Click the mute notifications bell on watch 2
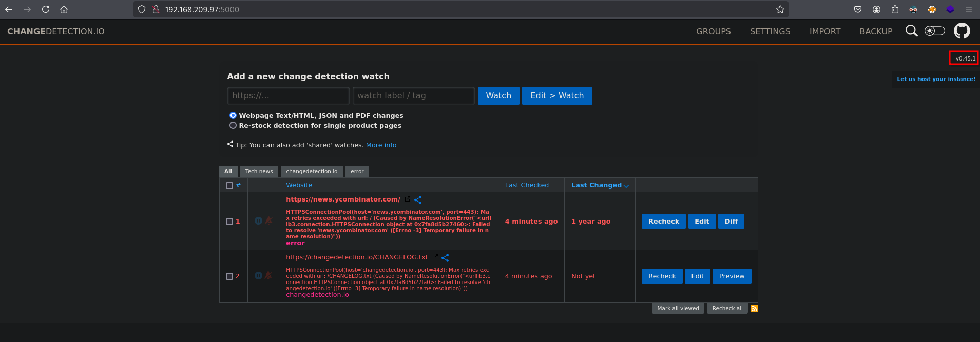Viewport: 980px width, 342px height. tap(268, 276)
